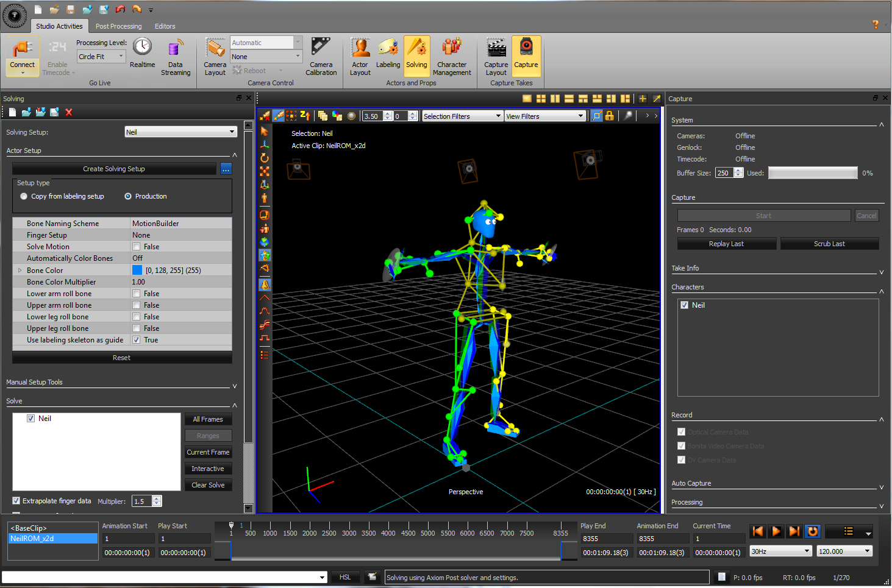Screen dimensions: 892x588
Task: Click the All Frames solve button
Action: pos(208,419)
